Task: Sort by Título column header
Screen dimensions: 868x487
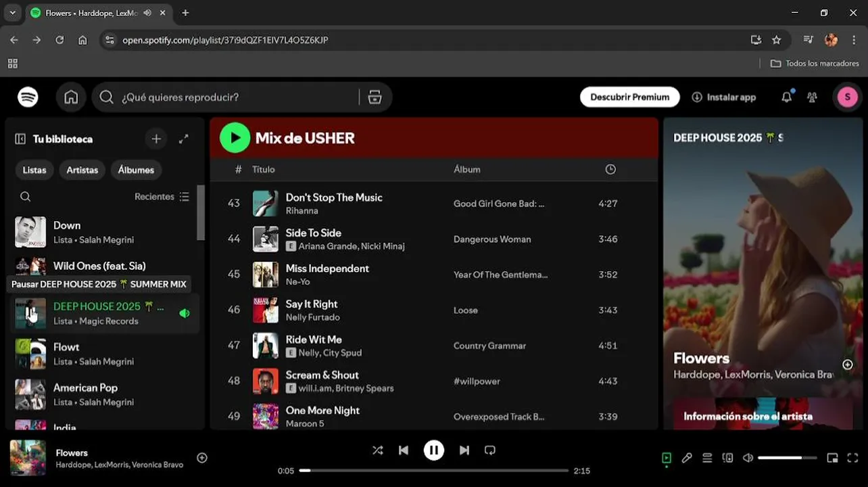Action: (264, 169)
